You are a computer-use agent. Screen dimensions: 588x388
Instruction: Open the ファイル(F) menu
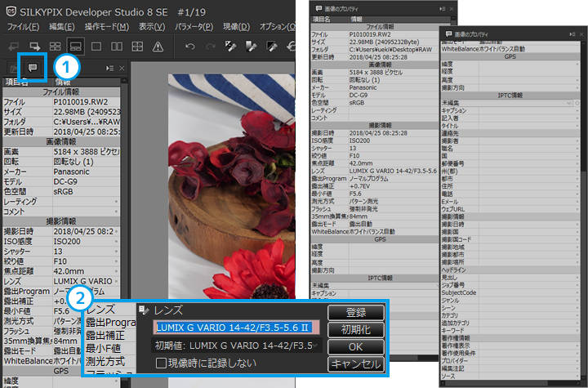[x=23, y=27]
